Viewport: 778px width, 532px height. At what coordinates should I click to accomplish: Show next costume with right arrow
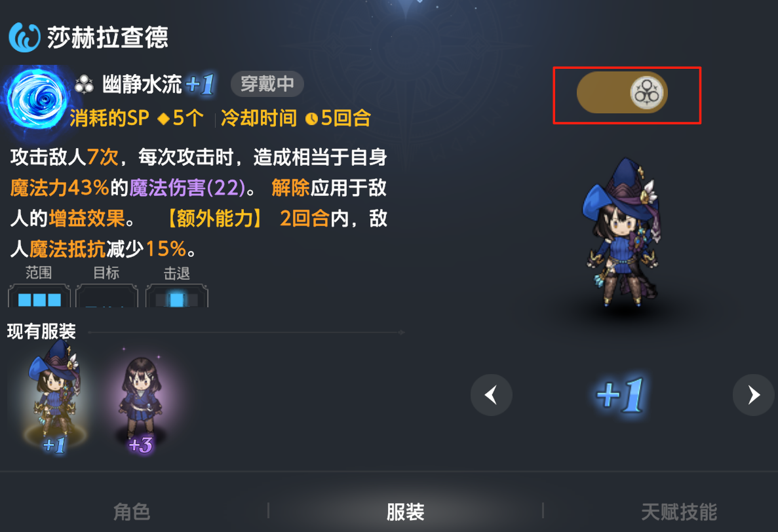[x=753, y=395]
